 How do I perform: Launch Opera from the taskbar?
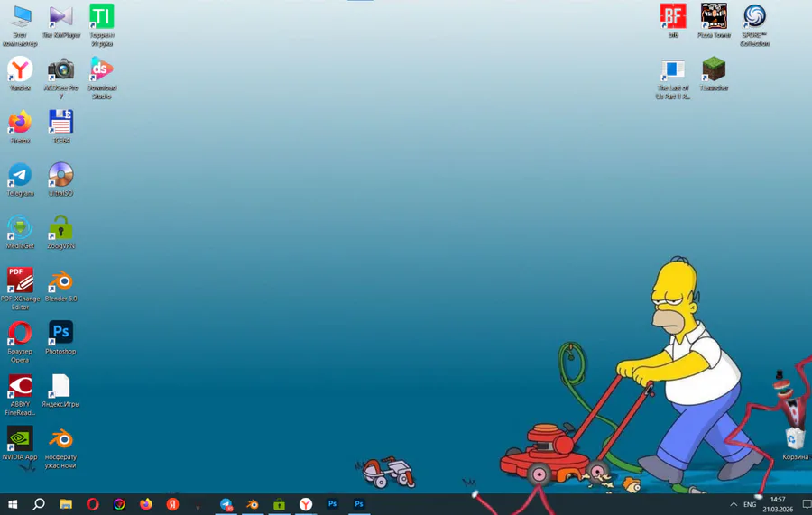(x=93, y=504)
